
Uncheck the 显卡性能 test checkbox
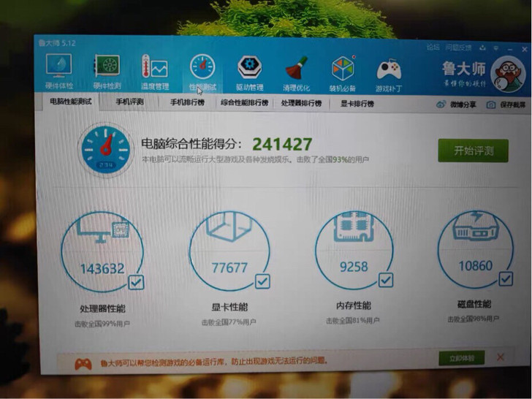click(262, 281)
